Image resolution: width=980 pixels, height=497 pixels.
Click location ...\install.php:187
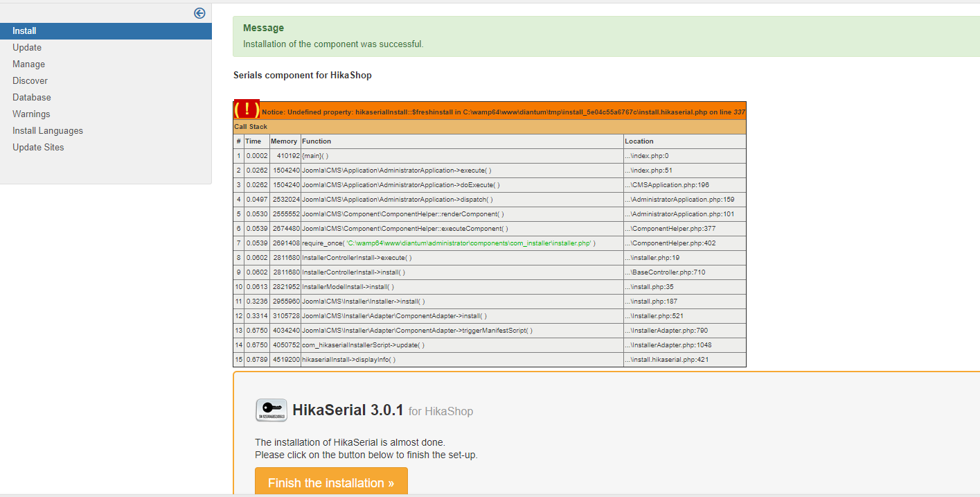[685, 302]
